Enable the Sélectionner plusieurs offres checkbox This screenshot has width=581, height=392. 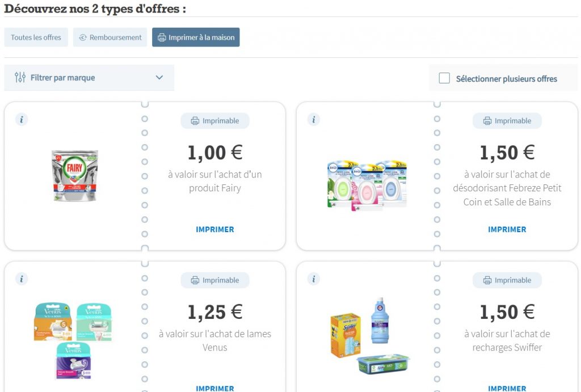[x=444, y=78]
